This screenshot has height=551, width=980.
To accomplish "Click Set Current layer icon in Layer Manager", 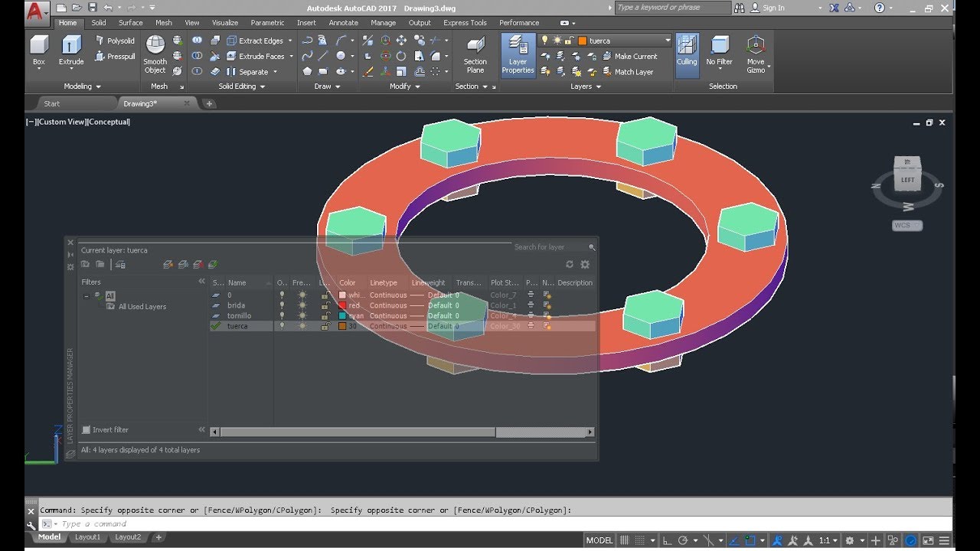I will (x=211, y=264).
